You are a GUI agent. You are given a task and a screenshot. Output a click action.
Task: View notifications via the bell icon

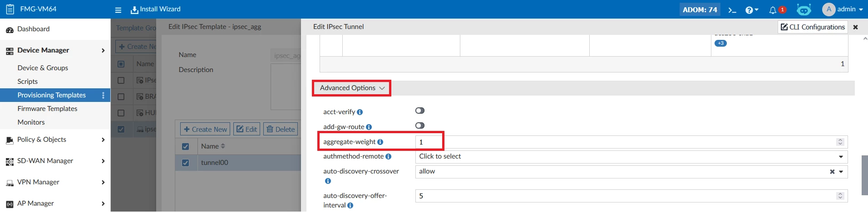pyautogui.click(x=773, y=10)
